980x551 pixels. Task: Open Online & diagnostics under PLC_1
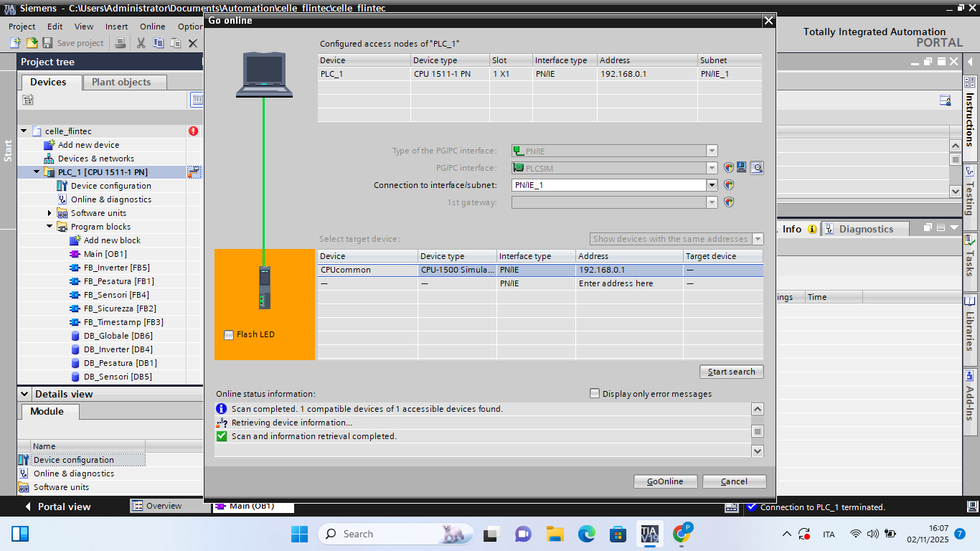[110, 199]
